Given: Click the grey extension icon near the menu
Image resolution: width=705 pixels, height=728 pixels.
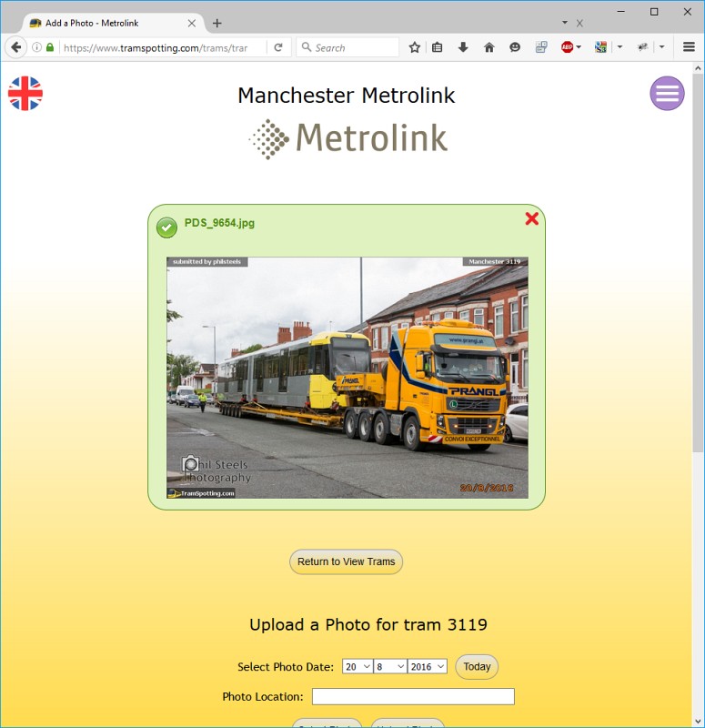Looking at the screenshot, I should coord(643,47).
